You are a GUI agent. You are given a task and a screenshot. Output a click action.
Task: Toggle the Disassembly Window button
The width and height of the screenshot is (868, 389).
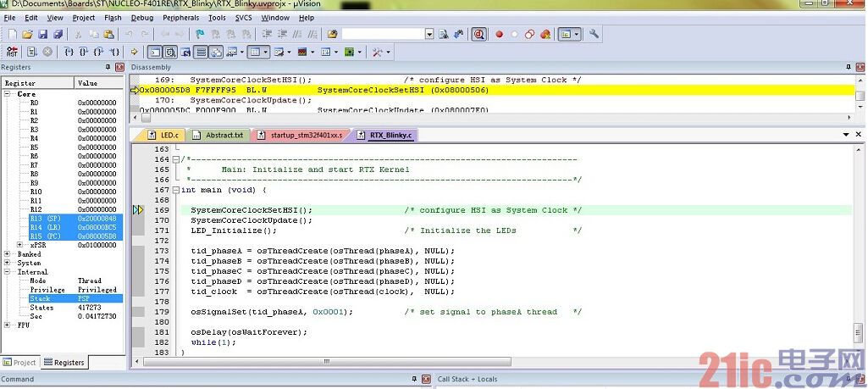pyautogui.click(x=170, y=52)
